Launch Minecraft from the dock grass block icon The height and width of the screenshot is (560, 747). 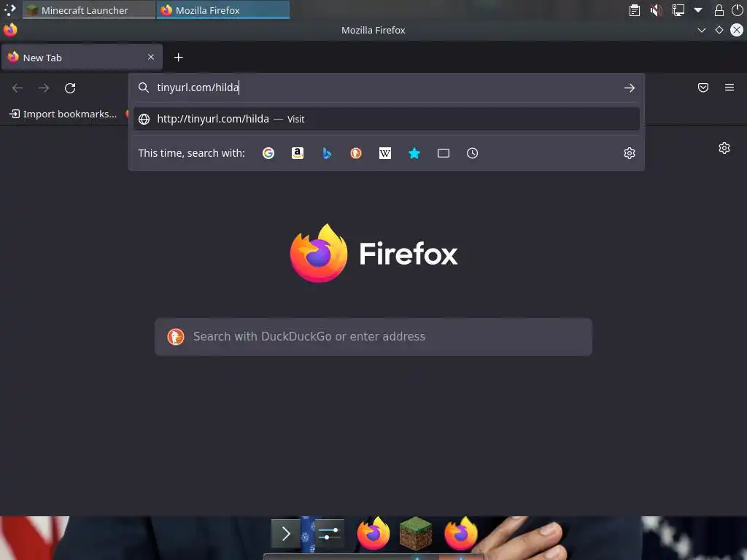(416, 533)
